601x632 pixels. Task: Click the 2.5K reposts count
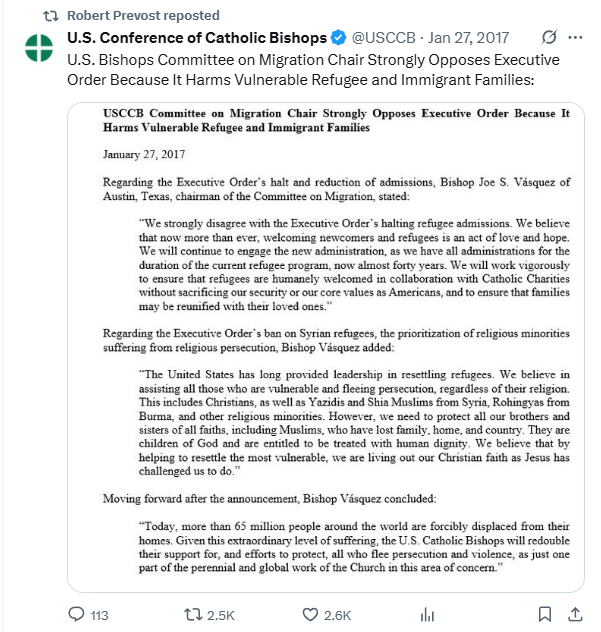pos(220,615)
